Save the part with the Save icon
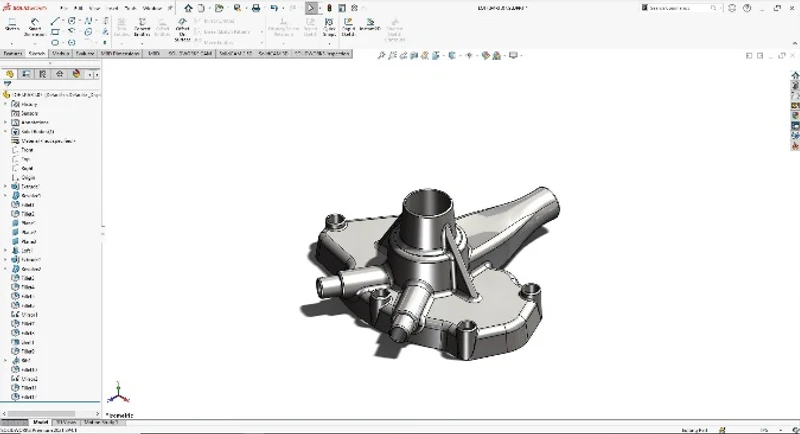 click(237, 8)
